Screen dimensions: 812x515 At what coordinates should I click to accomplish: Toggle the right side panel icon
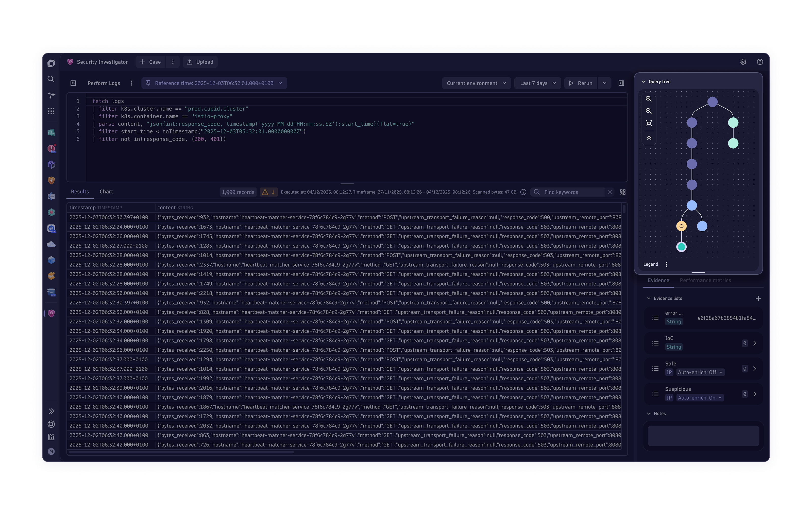click(621, 83)
